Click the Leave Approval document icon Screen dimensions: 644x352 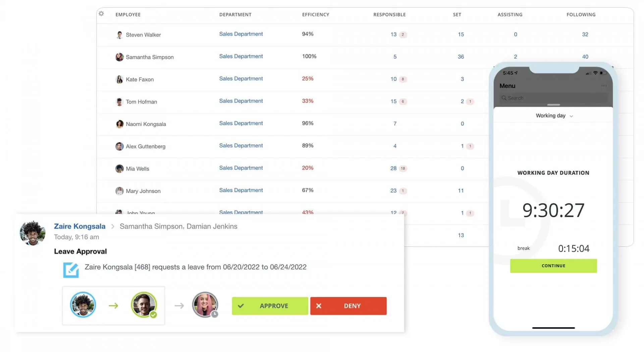(x=71, y=270)
